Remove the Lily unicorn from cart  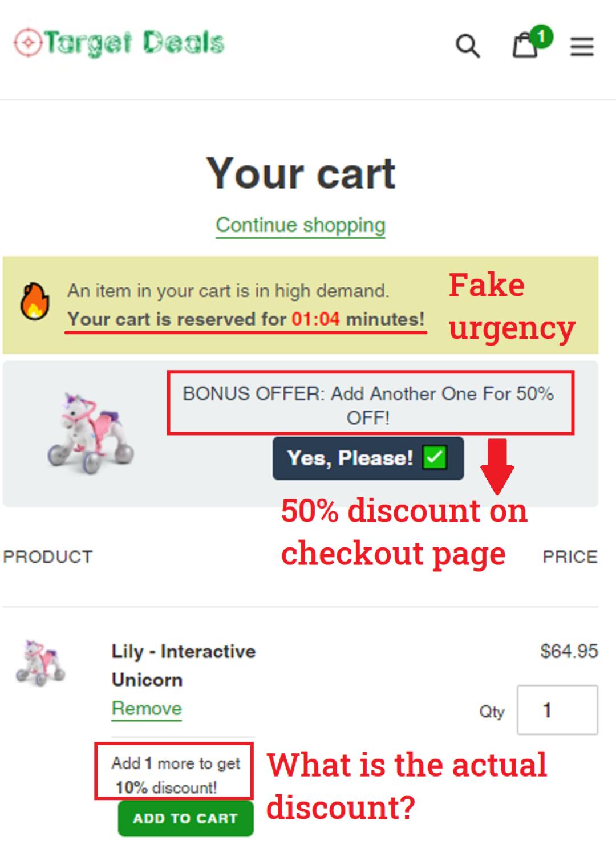tap(147, 709)
